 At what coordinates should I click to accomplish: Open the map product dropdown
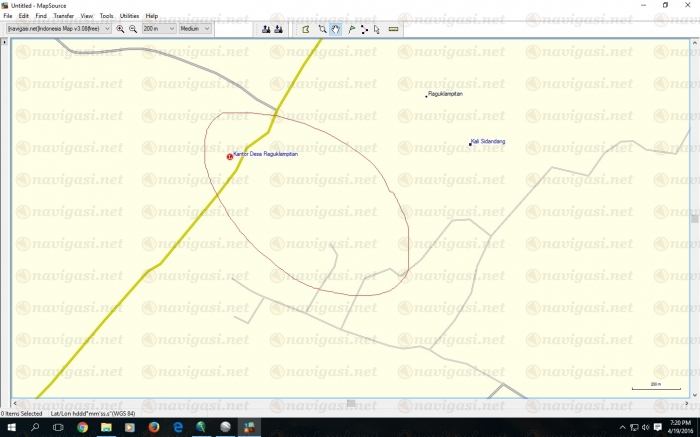[108, 29]
